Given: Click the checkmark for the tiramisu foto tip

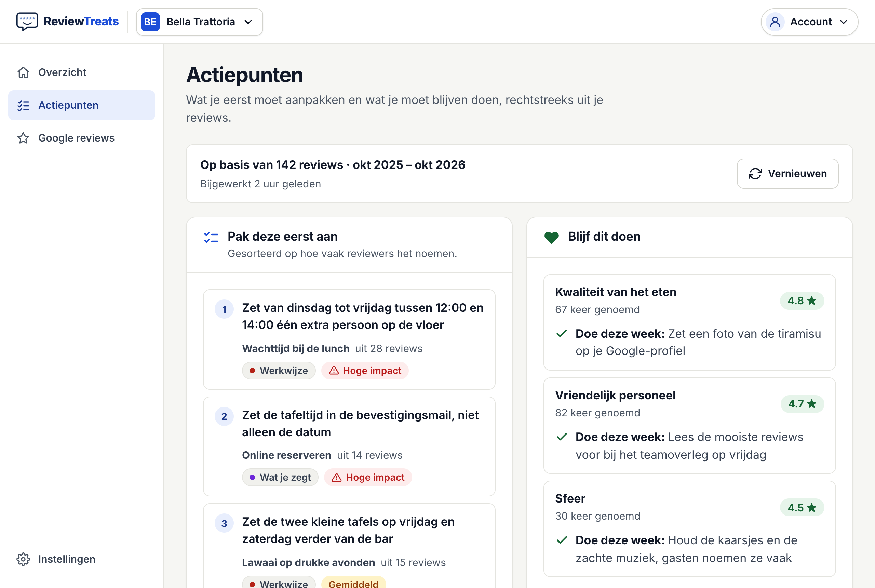Looking at the screenshot, I should tap(562, 333).
